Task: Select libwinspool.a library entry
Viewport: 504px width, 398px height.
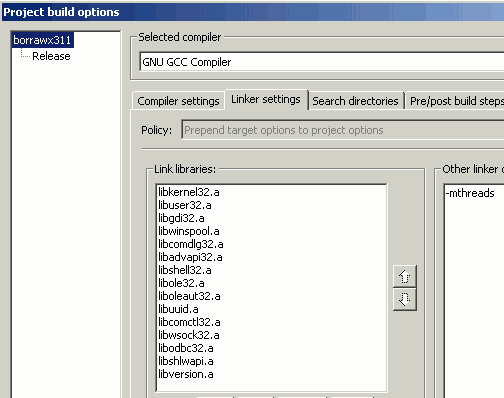Action: [189, 231]
